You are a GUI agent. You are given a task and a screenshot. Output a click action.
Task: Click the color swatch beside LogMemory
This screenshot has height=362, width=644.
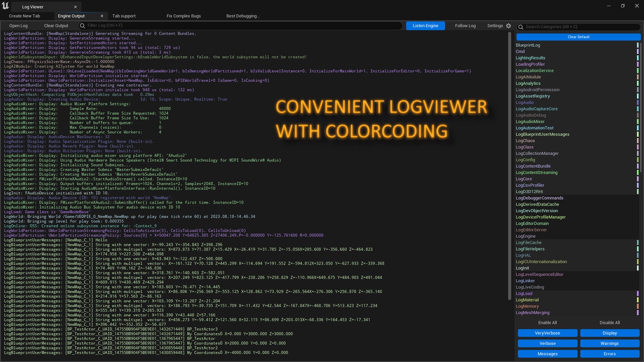tap(638, 306)
